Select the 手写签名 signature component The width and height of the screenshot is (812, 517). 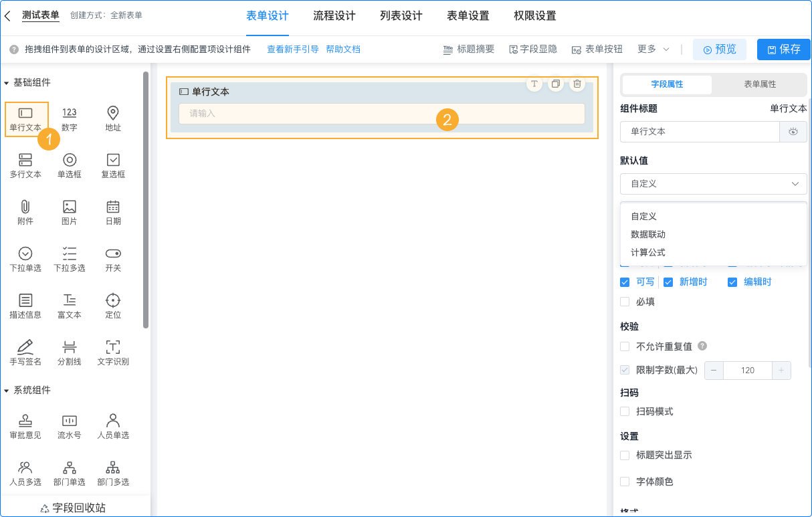point(25,352)
